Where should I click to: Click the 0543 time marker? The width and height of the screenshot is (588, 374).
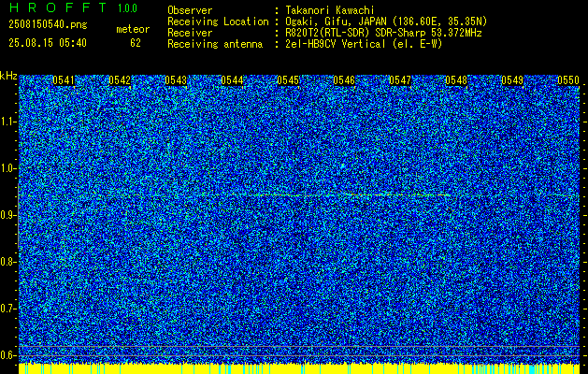pos(176,80)
